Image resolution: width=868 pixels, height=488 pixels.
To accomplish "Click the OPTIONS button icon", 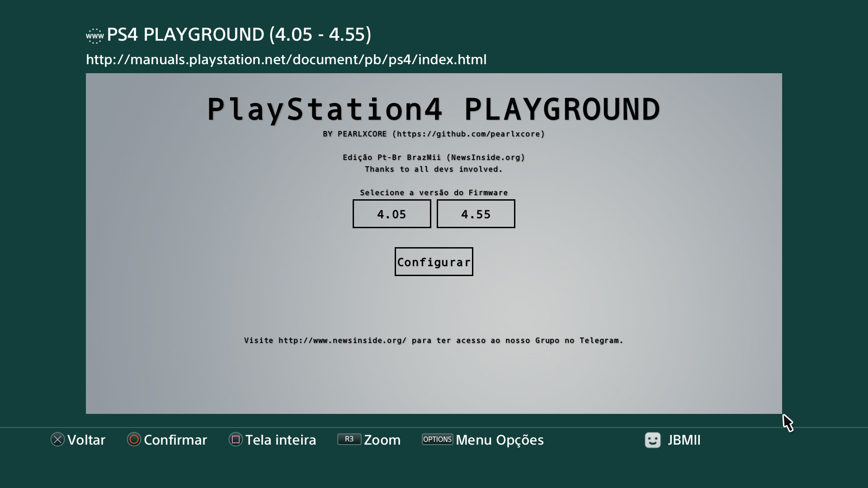I will (x=437, y=439).
